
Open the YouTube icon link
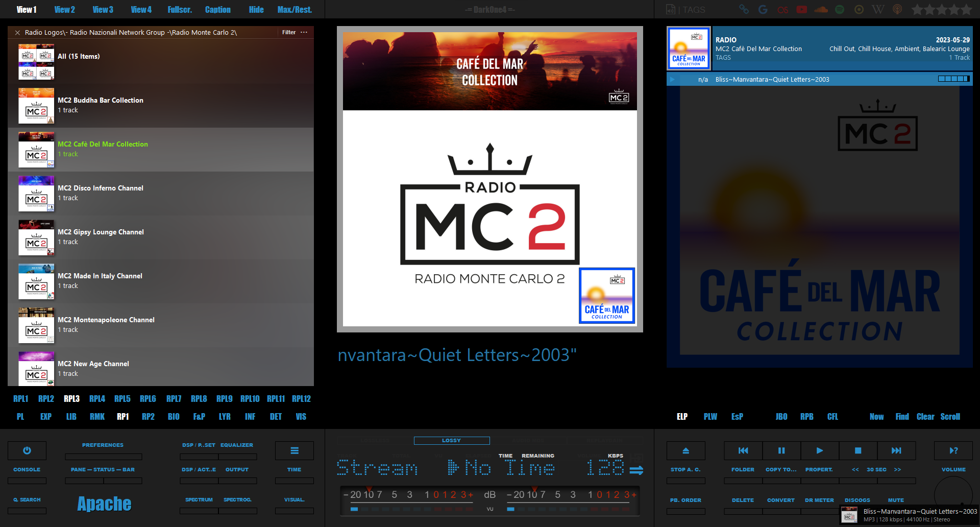(x=802, y=9)
